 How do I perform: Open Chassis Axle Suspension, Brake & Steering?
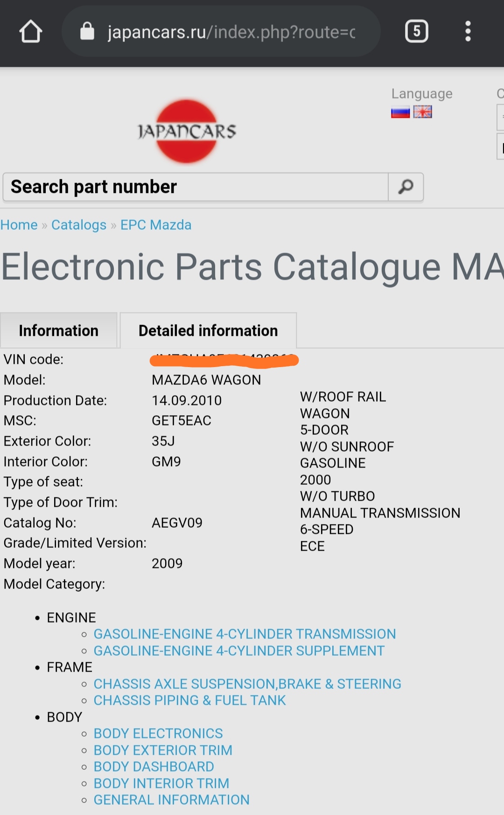pyautogui.click(x=247, y=684)
